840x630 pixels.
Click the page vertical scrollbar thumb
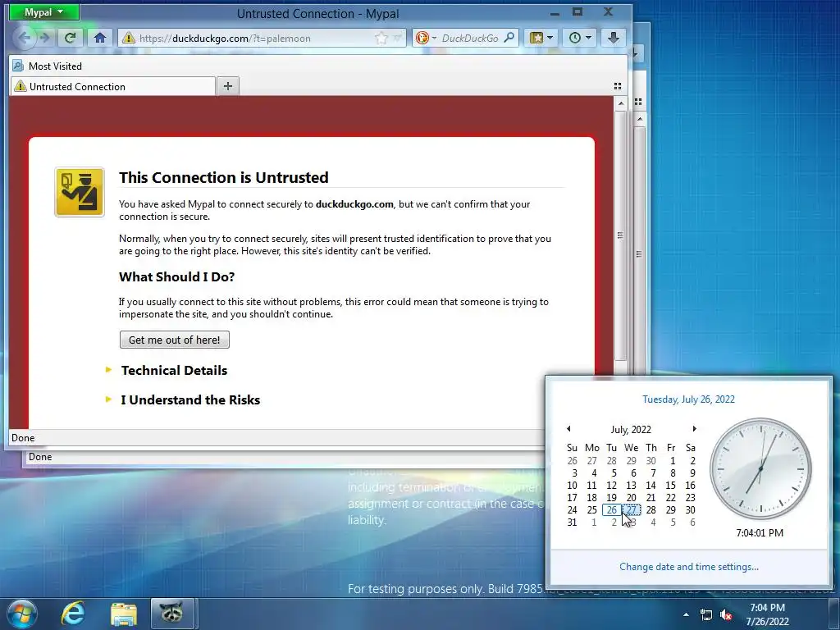[x=620, y=235]
